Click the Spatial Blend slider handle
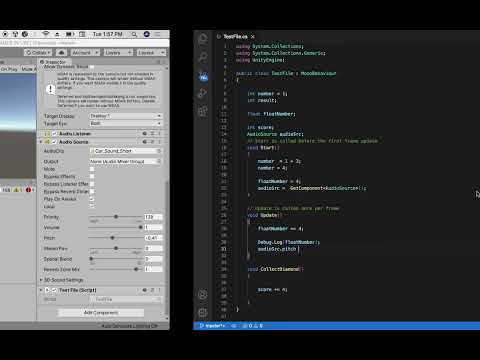The width and height of the screenshot is (480, 360). click(x=91, y=259)
